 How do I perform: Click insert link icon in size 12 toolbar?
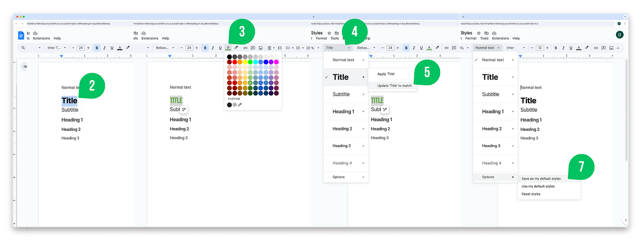[596, 48]
